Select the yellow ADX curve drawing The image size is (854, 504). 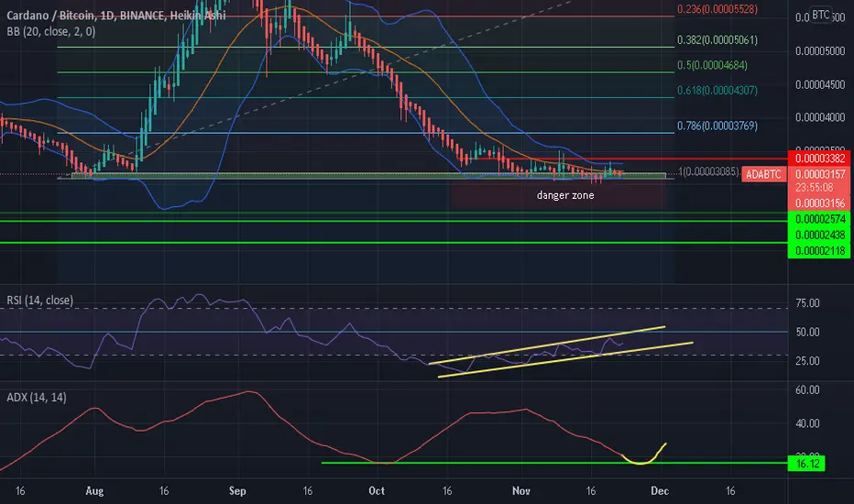[x=644, y=455]
